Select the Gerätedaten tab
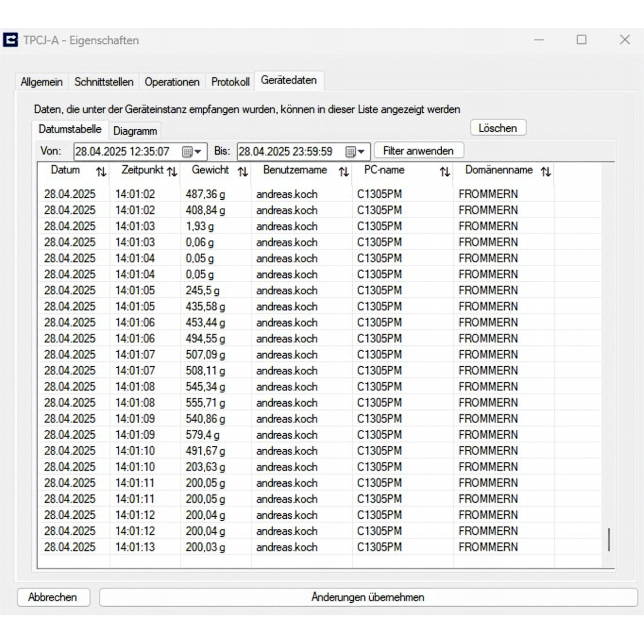 click(289, 80)
